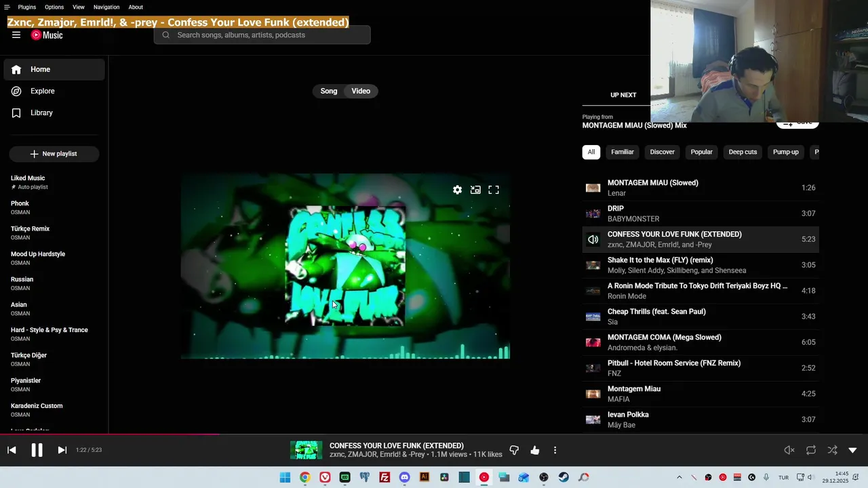Dislike the current song
The width and height of the screenshot is (868, 488).
point(514,450)
